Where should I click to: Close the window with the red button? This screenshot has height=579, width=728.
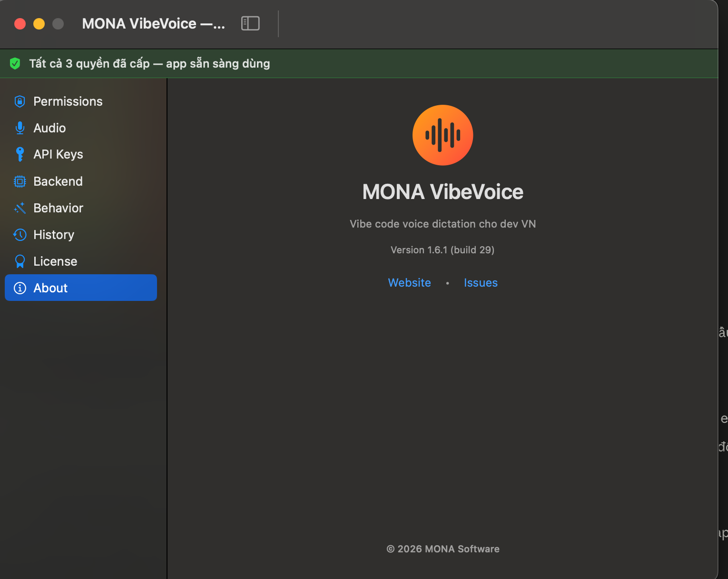tap(20, 24)
